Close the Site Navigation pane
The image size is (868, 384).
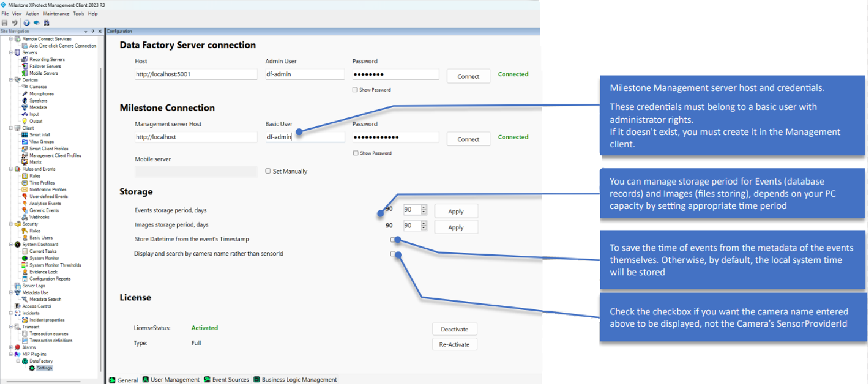[x=100, y=31]
